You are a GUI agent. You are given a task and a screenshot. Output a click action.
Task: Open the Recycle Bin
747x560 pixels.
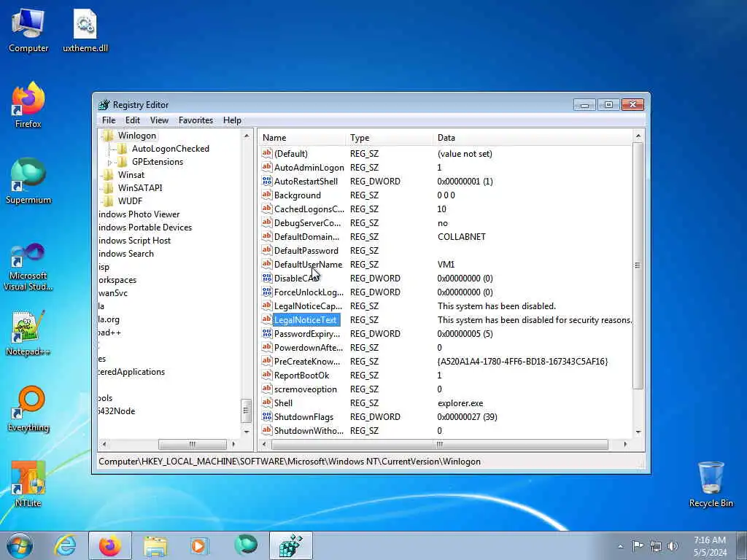pos(711,484)
